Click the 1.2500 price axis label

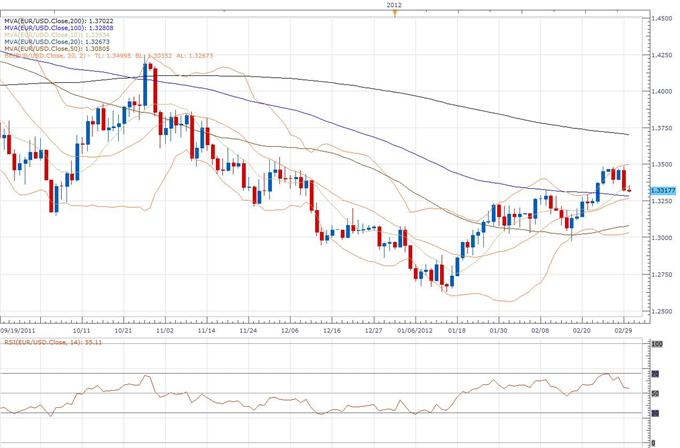(x=661, y=311)
